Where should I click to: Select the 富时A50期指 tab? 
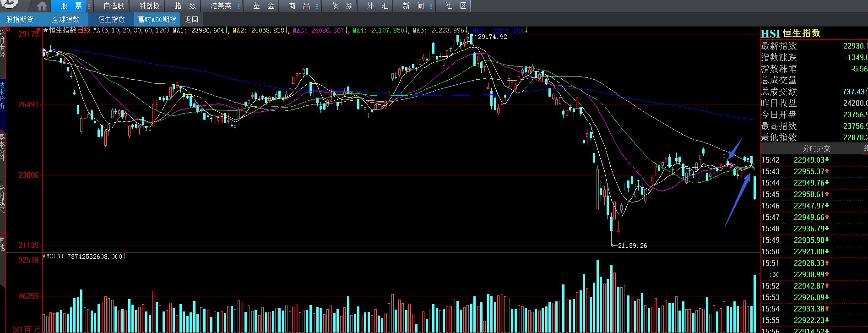157,19
